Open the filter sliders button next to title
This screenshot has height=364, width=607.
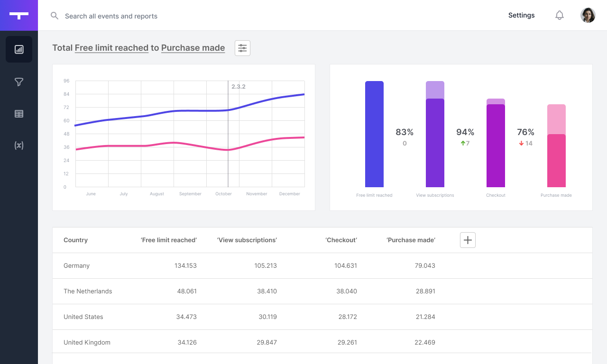242,48
